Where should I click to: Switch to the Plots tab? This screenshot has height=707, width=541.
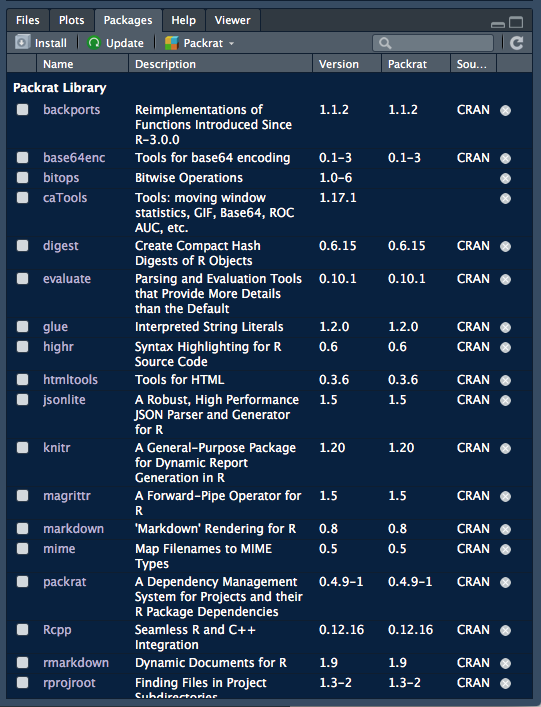(71, 20)
